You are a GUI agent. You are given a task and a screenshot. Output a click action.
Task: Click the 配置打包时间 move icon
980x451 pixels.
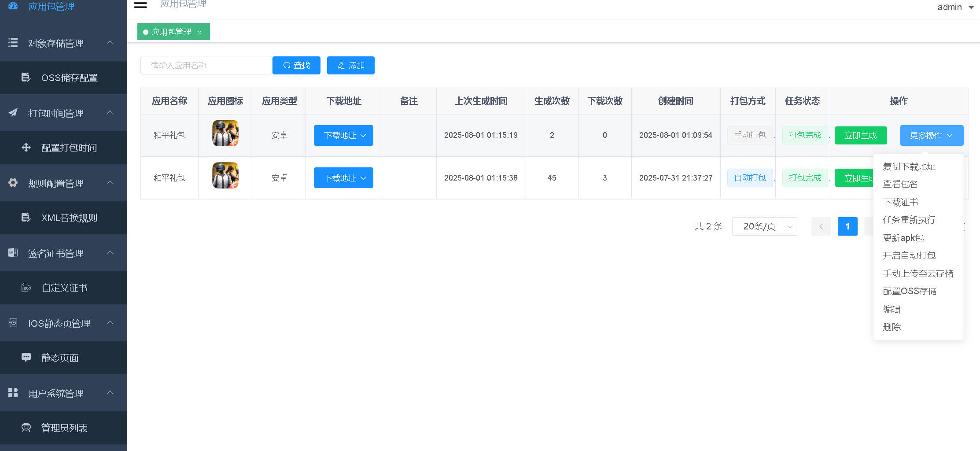26,148
